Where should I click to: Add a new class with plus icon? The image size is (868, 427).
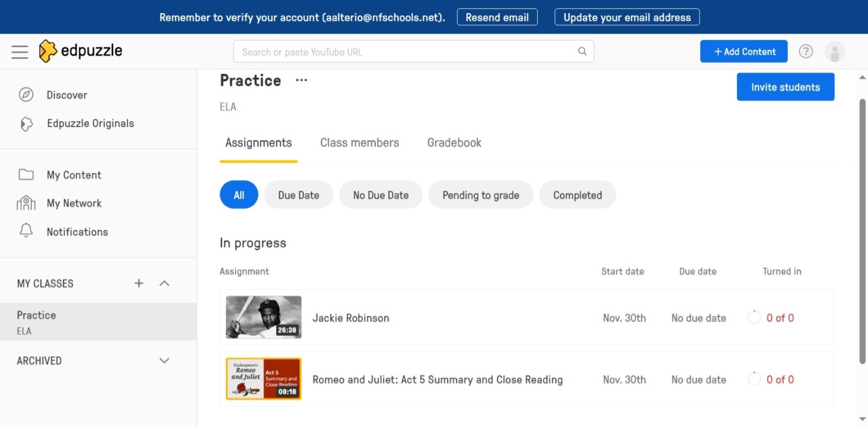click(139, 283)
